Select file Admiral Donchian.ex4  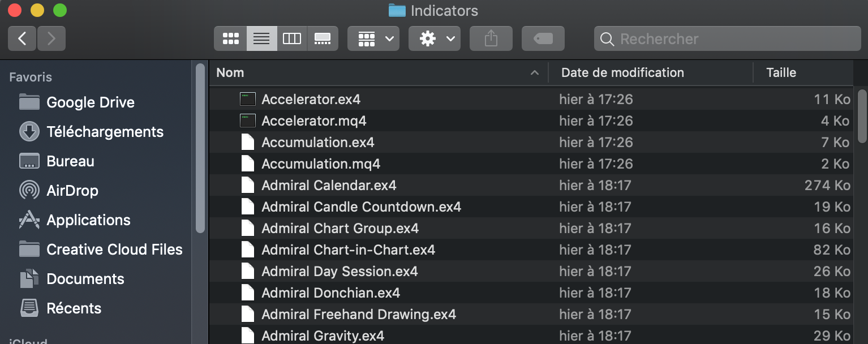(531, 293)
